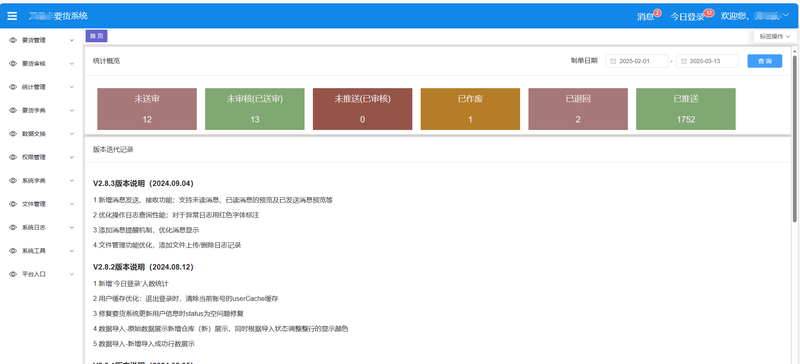Click the line 5.数据导入-新增导入成功行数展示
This screenshot has width=800, height=364.
pyautogui.click(x=144, y=344)
